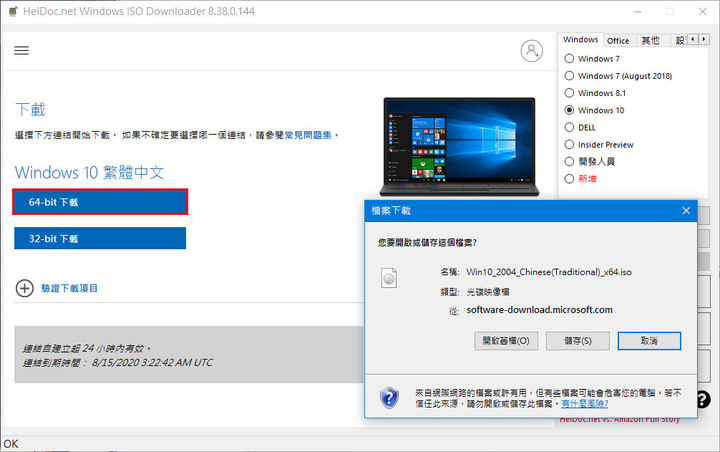Click the blue shield help icon

(x=389, y=397)
